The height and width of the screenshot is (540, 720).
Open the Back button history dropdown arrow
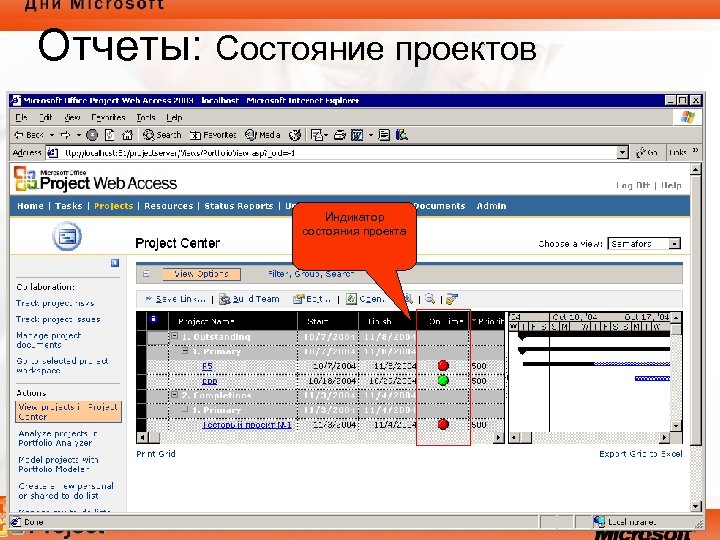52,135
